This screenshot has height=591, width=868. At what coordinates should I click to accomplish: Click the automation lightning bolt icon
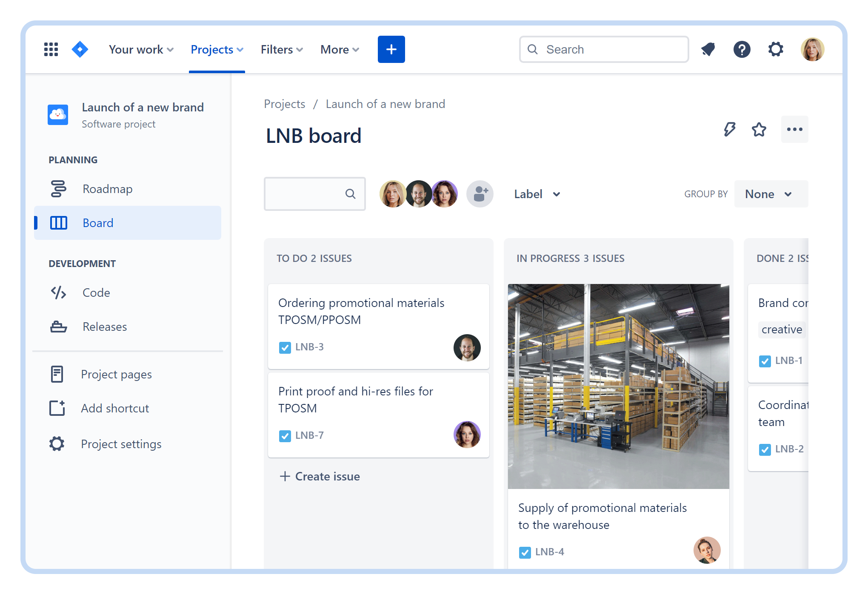click(729, 129)
